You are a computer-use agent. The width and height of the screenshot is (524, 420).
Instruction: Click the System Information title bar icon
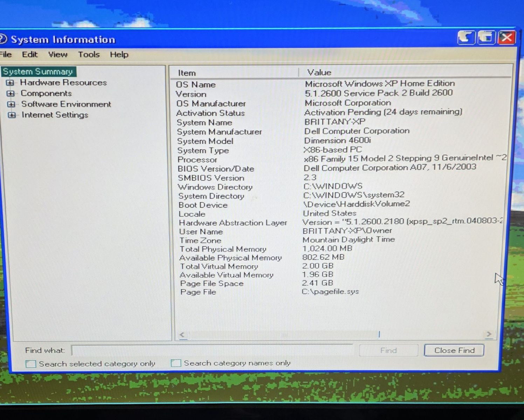(x=3, y=39)
